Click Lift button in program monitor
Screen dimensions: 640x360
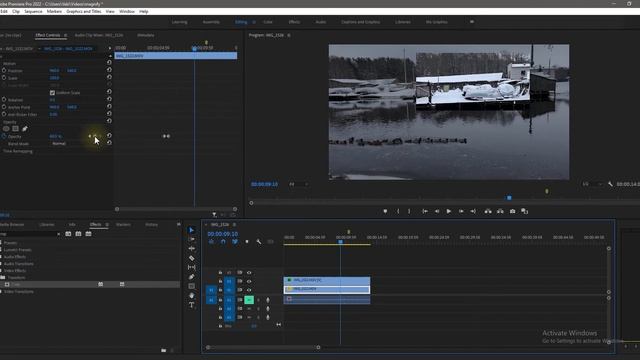pos(488,211)
